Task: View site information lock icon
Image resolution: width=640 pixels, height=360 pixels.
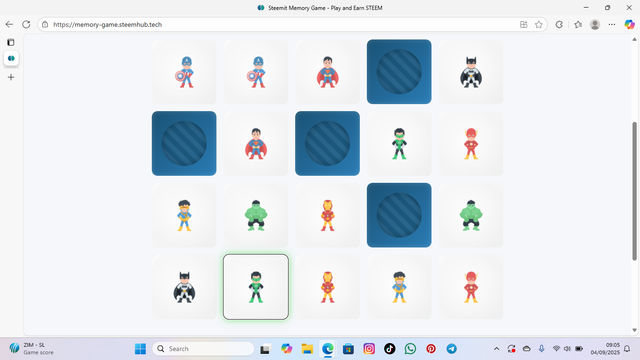Action: click(x=45, y=24)
